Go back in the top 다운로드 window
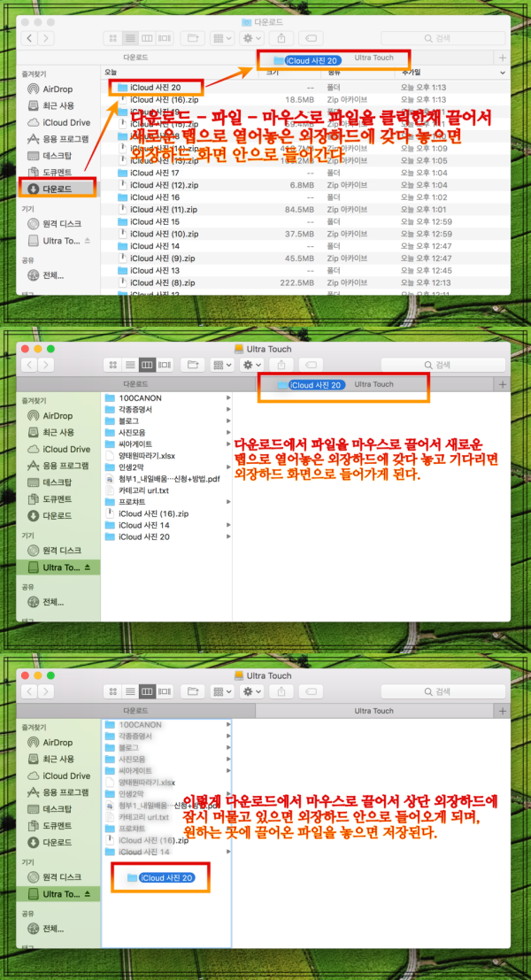Image resolution: width=531 pixels, height=980 pixels. (29, 38)
